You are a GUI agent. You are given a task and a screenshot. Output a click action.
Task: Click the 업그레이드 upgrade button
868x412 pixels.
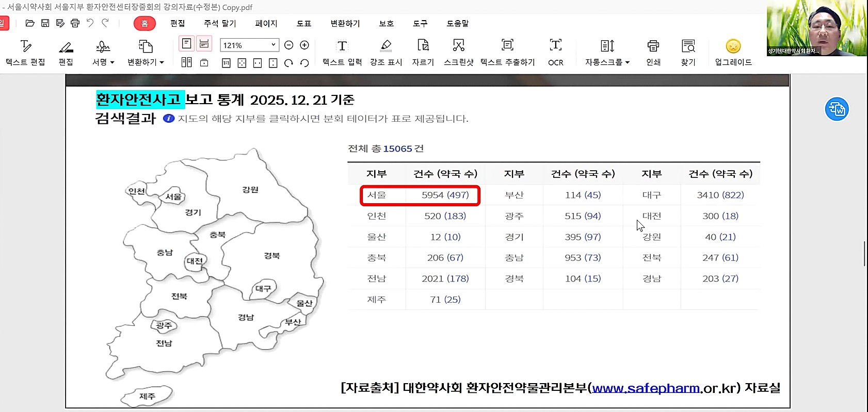click(x=733, y=53)
